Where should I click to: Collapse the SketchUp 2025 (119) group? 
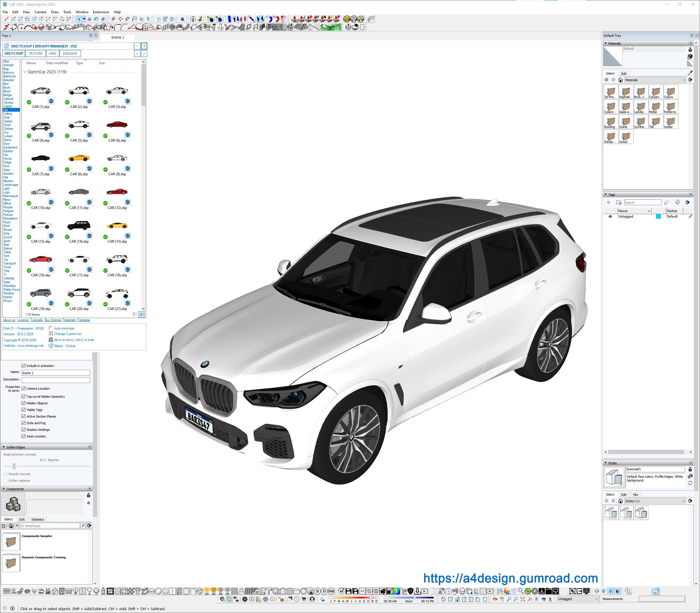pos(25,72)
